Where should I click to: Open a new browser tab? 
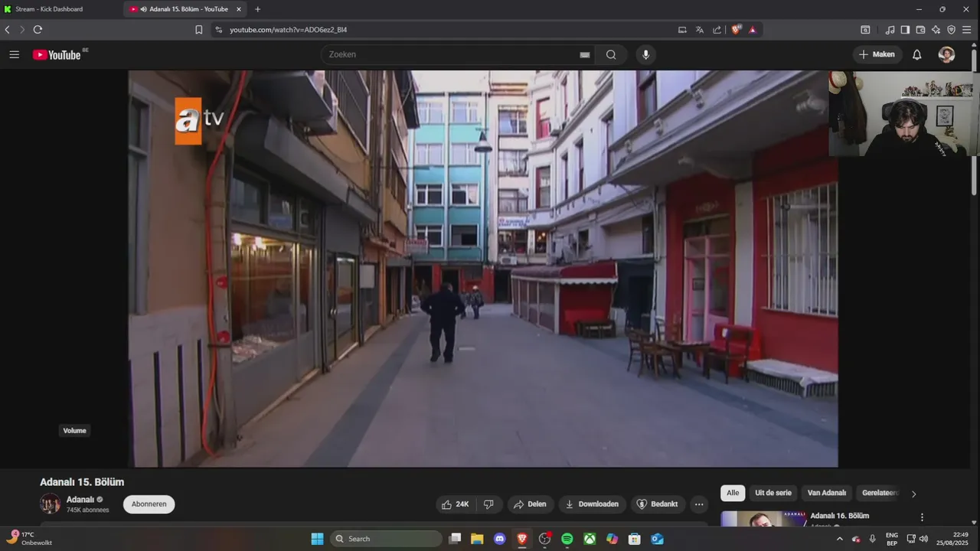point(257,9)
